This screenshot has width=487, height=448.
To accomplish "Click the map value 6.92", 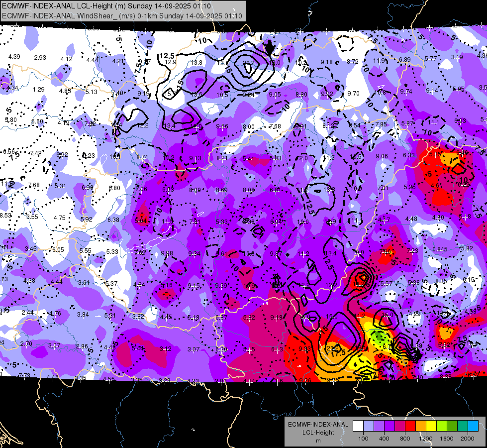I will point(62,154).
